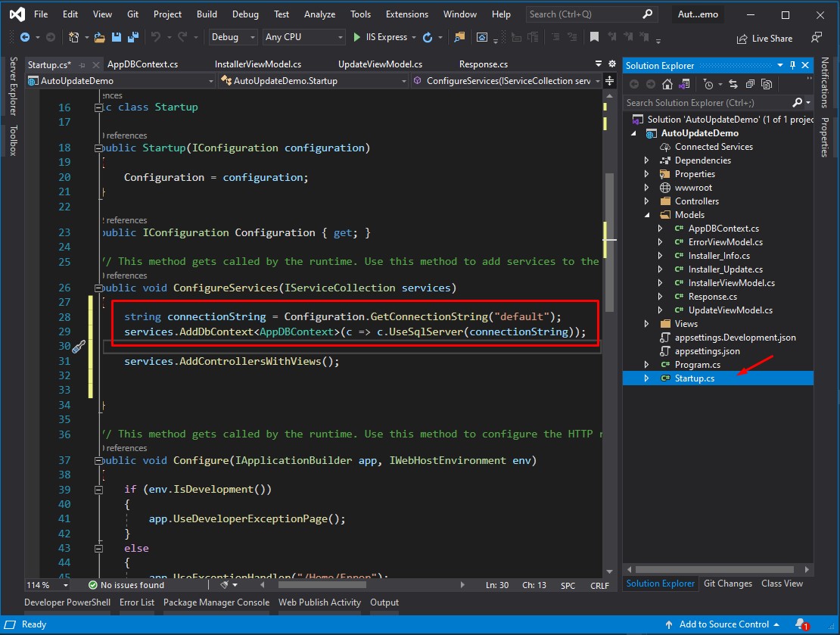Toggle bookmark icon in toolbar
The height and width of the screenshot is (635, 840).
[x=594, y=37]
